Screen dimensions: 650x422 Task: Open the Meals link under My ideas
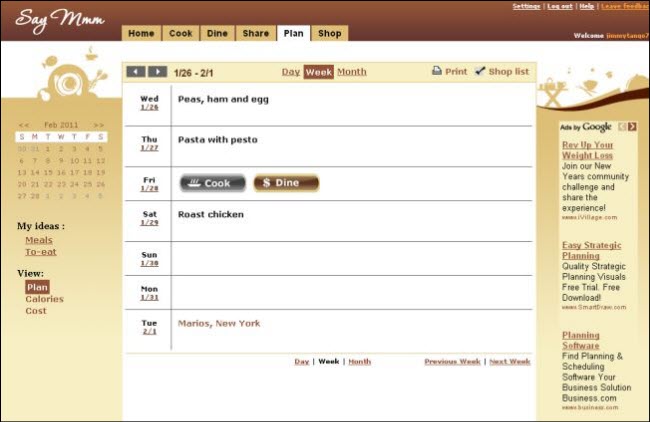39,240
